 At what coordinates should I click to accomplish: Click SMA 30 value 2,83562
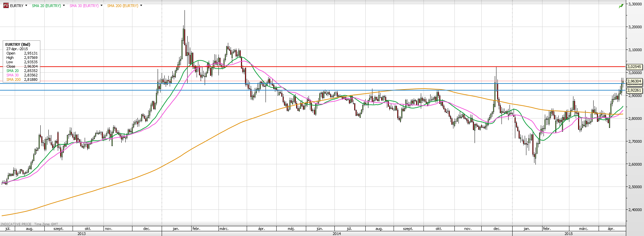pos(31,75)
